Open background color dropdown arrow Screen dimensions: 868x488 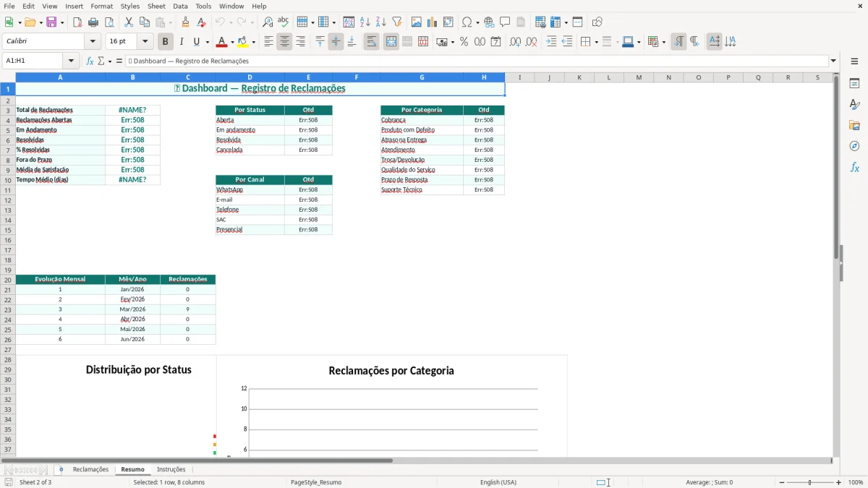pyautogui.click(x=253, y=42)
